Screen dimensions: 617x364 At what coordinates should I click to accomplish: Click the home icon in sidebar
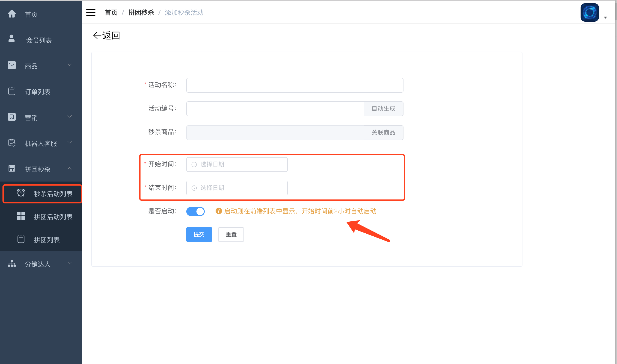point(12,14)
